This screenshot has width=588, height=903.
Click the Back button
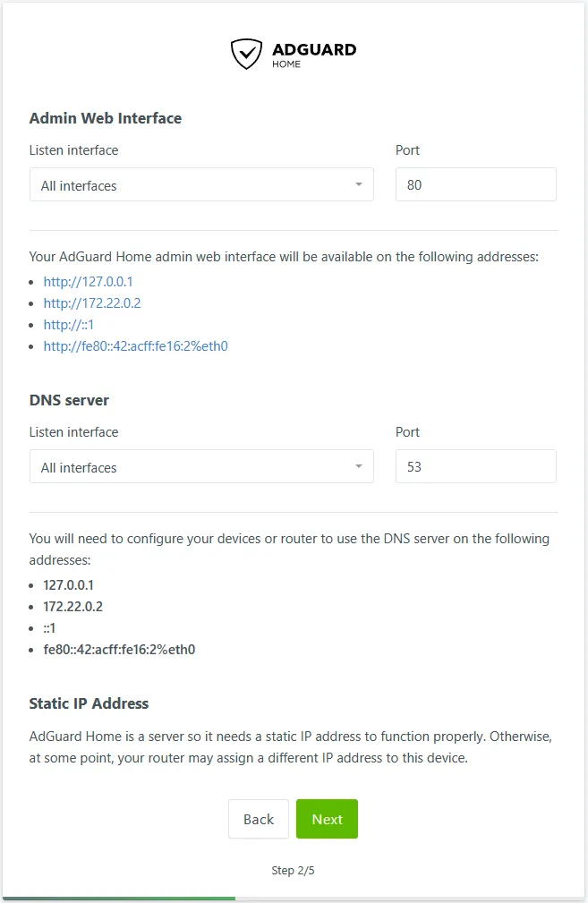(x=259, y=819)
